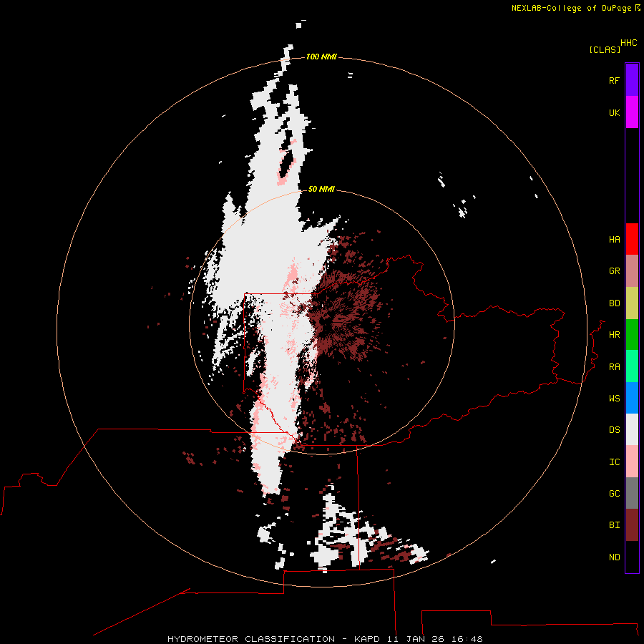644x644 pixels.
Task: Click the WS legend label
Action: pos(614,399)
